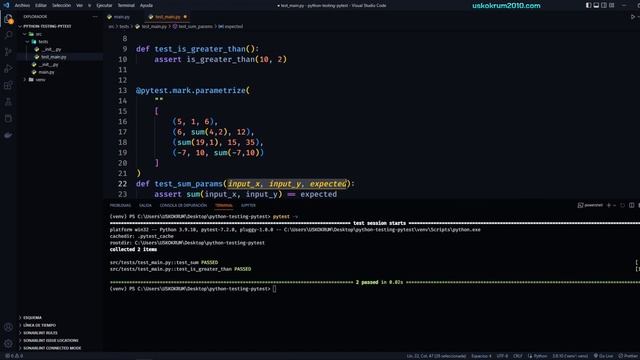Open the powershell terminal launch dropdown
The height and width of the screenshot is (360, 640).
tap(615, 205)
